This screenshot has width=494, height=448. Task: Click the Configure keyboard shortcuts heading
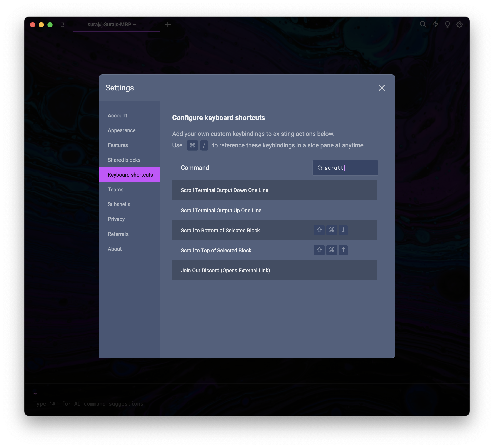pyautogui.click(x=219, y=118)
